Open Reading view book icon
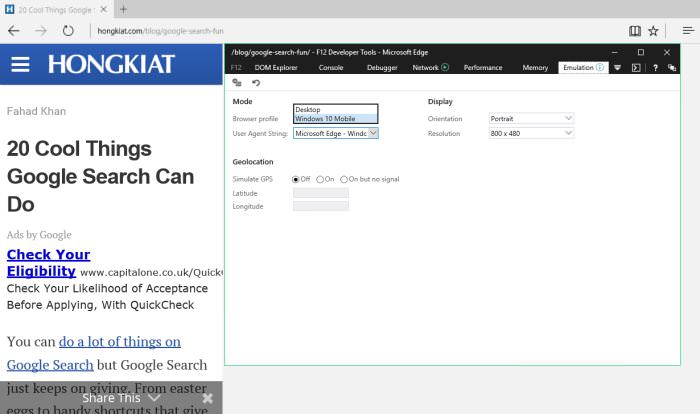700x414 pixels. click(635, 31)
